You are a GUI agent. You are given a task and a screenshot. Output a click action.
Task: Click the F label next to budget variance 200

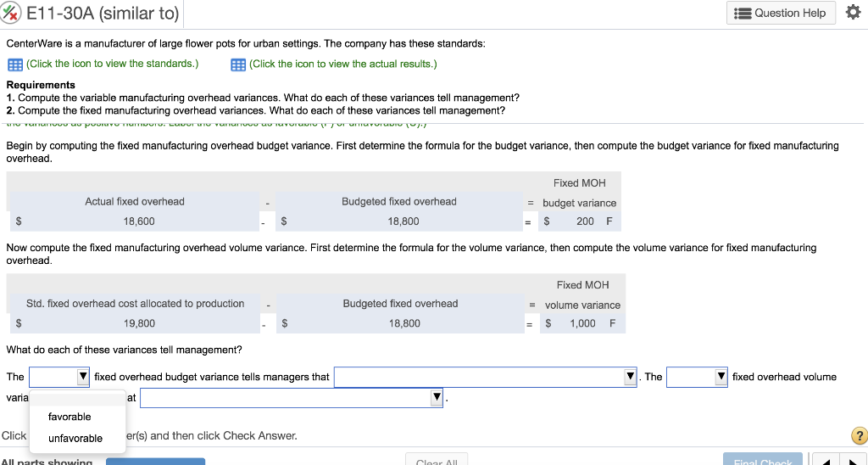point(609,221)
